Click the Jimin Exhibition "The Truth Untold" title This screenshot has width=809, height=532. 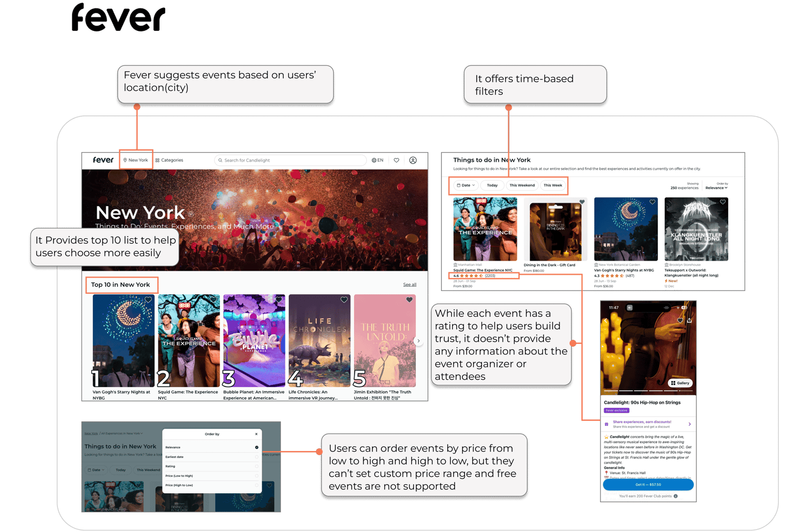[383, 395]
